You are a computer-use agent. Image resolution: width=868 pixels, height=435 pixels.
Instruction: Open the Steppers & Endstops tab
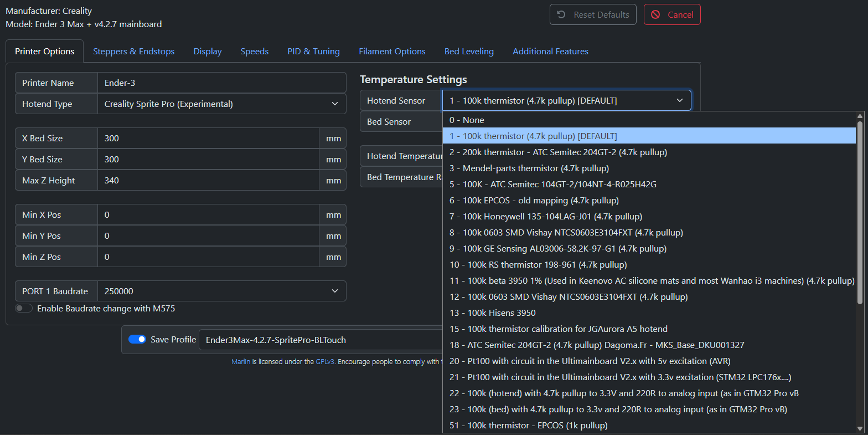click(x=133, y=52)
